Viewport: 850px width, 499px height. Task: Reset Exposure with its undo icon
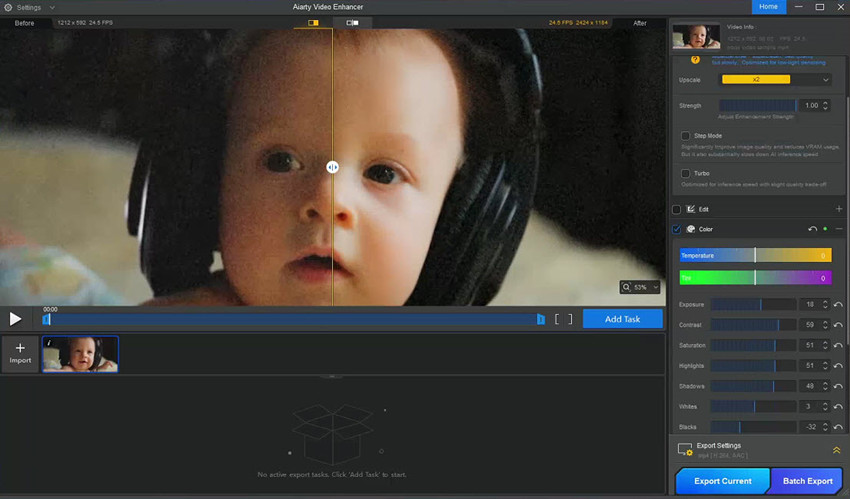tap(838, 305)
